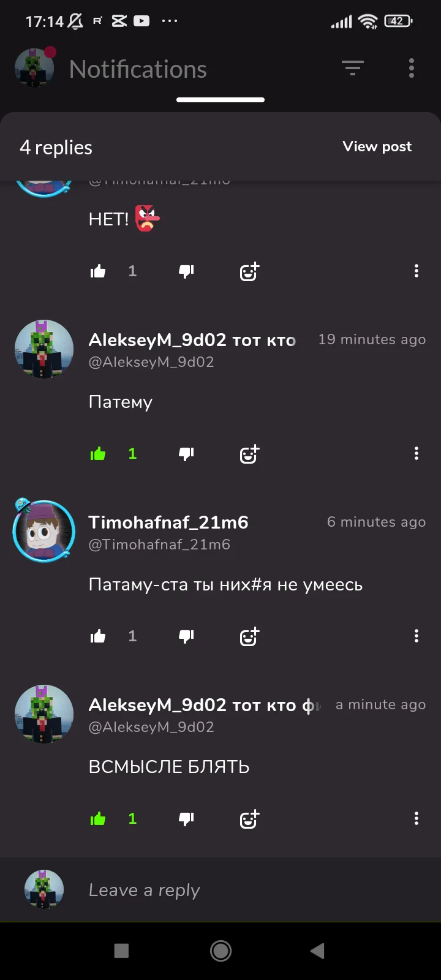
Task: Open notifications overflow menu in header
Action: [412, 68]
